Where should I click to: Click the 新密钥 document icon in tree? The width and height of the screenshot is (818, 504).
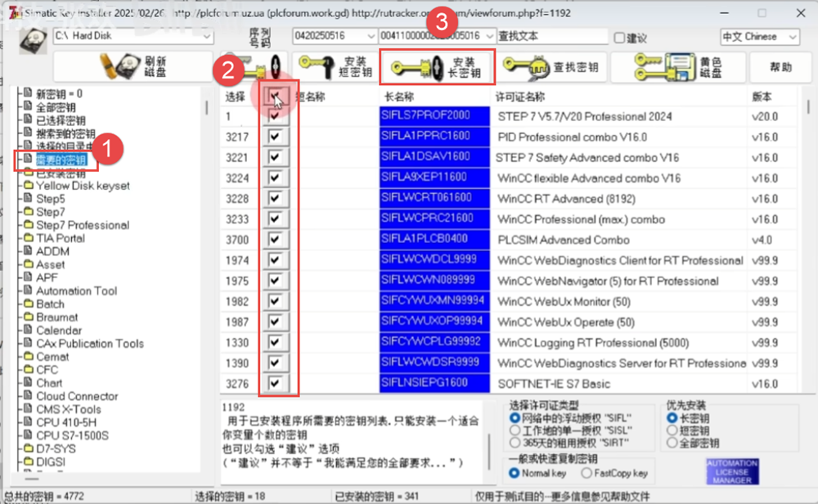click(28, 93)
